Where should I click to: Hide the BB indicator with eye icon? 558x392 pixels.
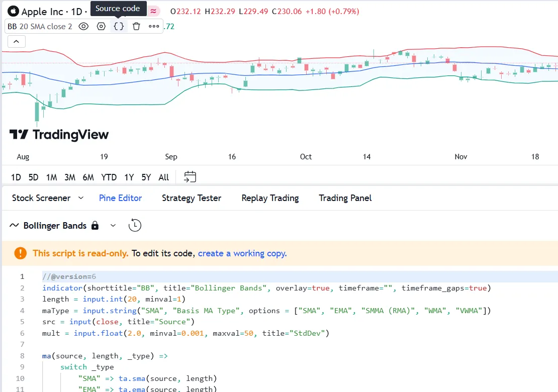click(x=84, y=26)
